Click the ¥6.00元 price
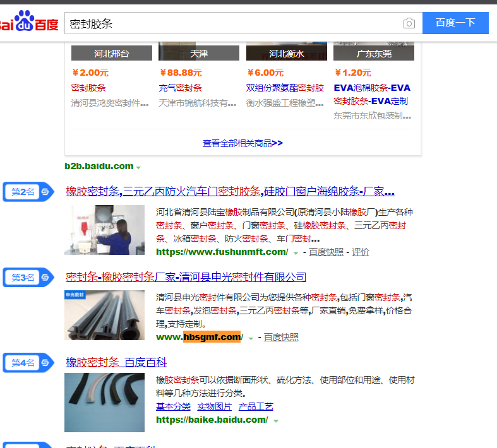This screenshot has width=497, height=448. point(265,73)
